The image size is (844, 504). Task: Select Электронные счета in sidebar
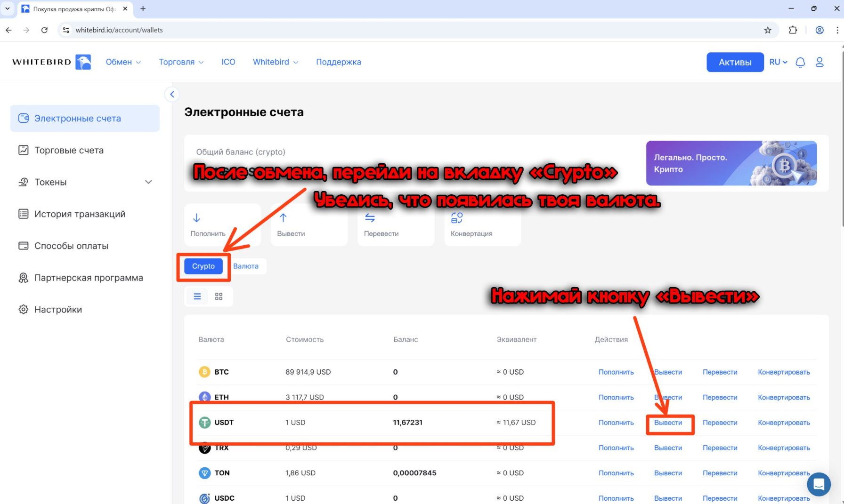click(x=85, y=119)
